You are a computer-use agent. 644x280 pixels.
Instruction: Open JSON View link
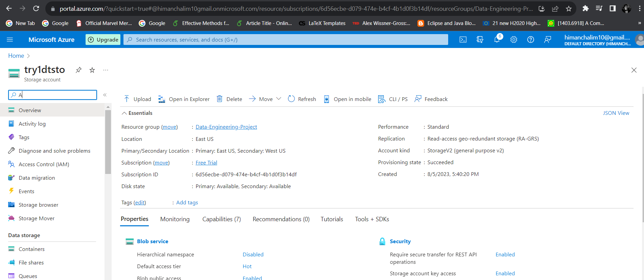[616, 113]
